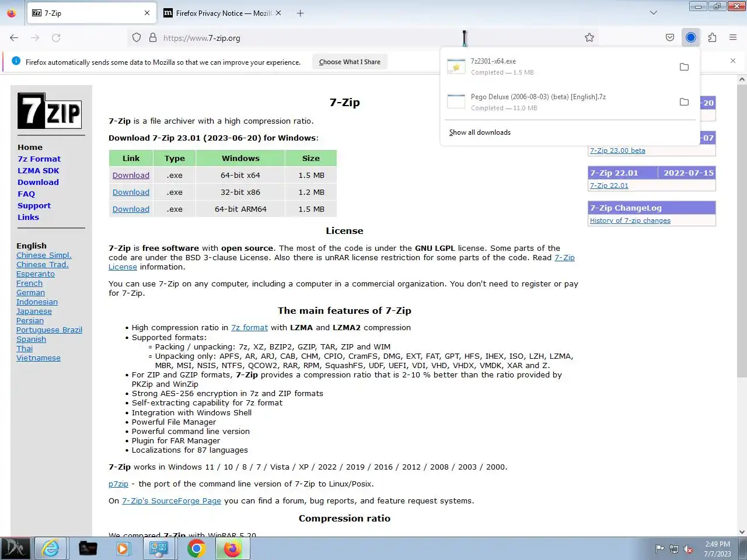Screen dimensions: 747x560
Task: Open tracking protection shield icon
Action: [137, 38]
